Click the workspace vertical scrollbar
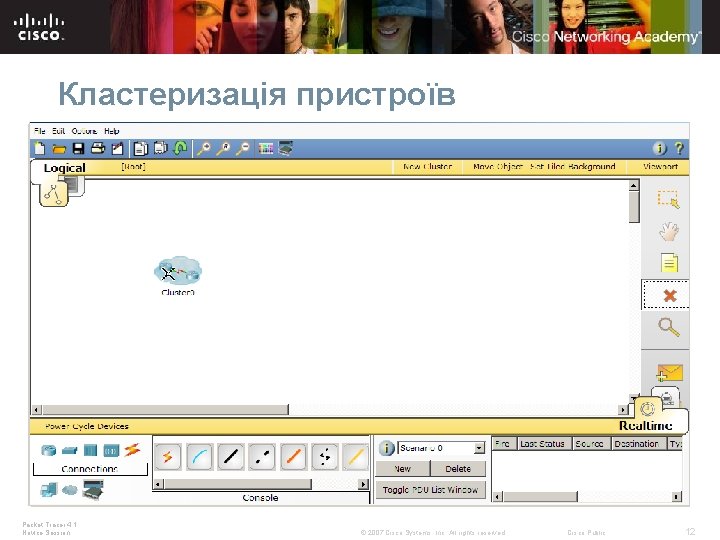Screen dimensions: 720x540 [634, 207]
